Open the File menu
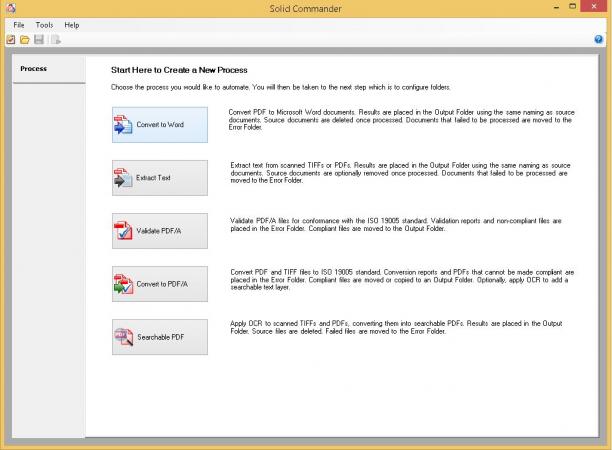This screenshot has width=612, height=450. 19,25
